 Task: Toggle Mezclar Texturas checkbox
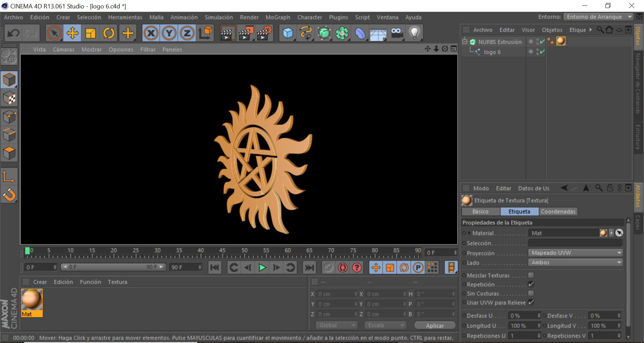[x=531, y=275]
